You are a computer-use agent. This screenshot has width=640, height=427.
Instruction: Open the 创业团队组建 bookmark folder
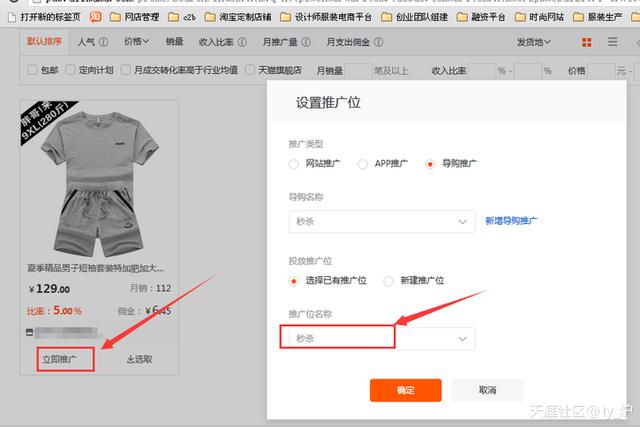tap(414, 17)
